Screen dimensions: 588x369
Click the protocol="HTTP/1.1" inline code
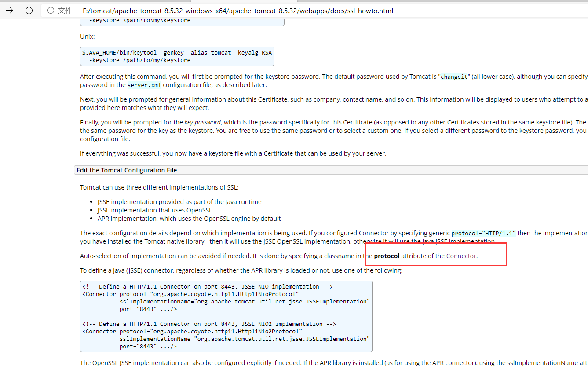click(483, 233)
